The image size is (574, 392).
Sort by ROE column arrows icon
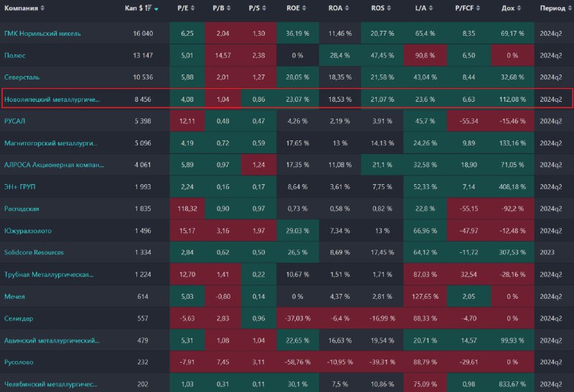click(304, 8)
